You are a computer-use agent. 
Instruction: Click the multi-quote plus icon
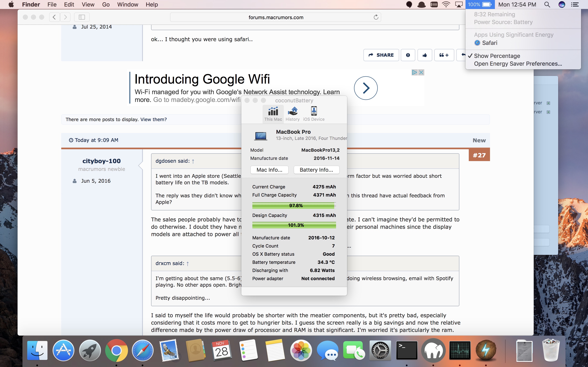[x=444, y=55]
